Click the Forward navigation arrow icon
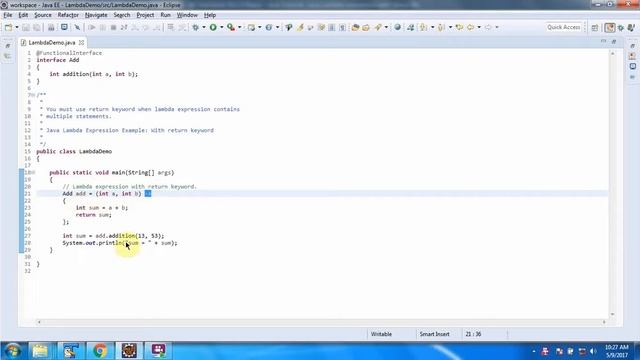The image size is (640, 360). pos(488,27)
